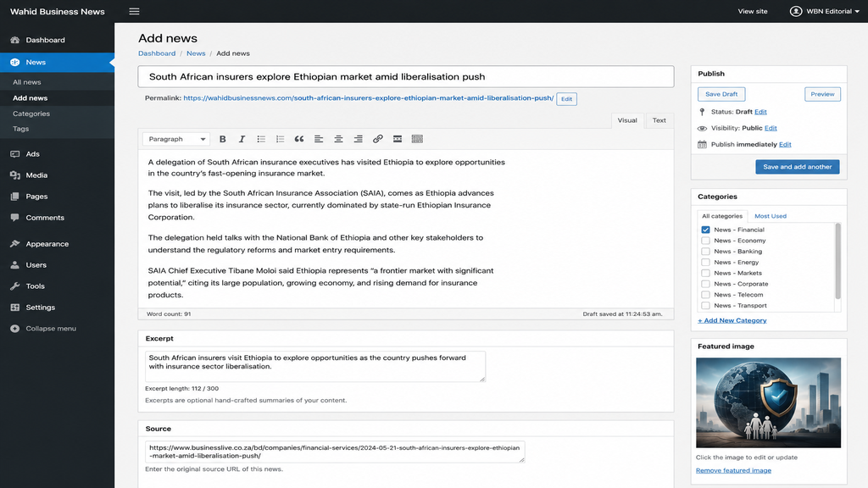This screenshot has width=868, height=488.
Task: Check News - Corporate category
Action: click(705, 284)
